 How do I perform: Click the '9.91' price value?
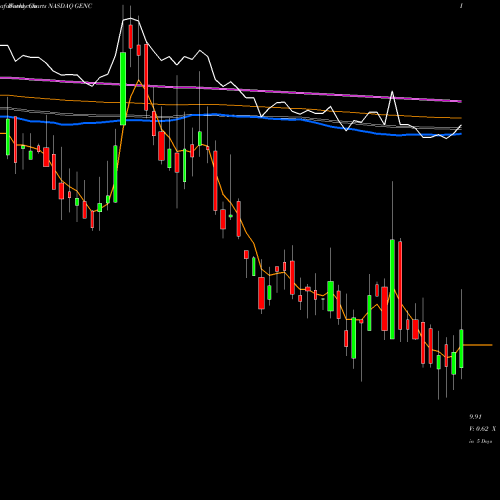(475, 417)
